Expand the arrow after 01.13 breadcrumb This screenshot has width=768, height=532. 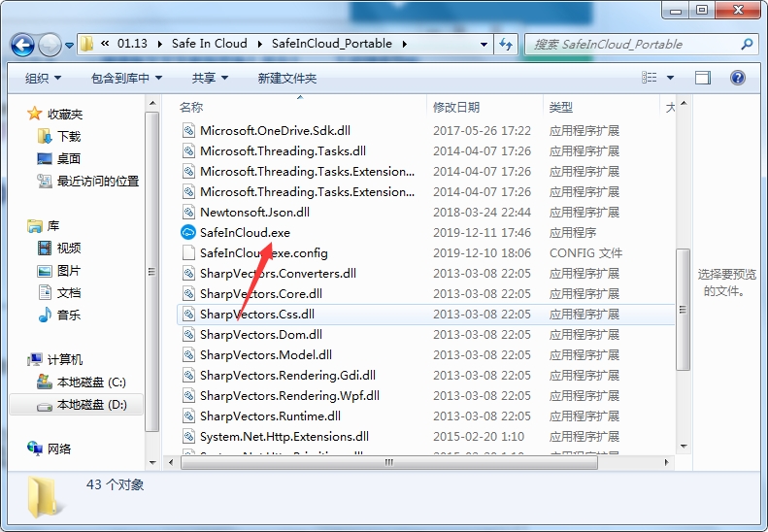tap(159, 44)
